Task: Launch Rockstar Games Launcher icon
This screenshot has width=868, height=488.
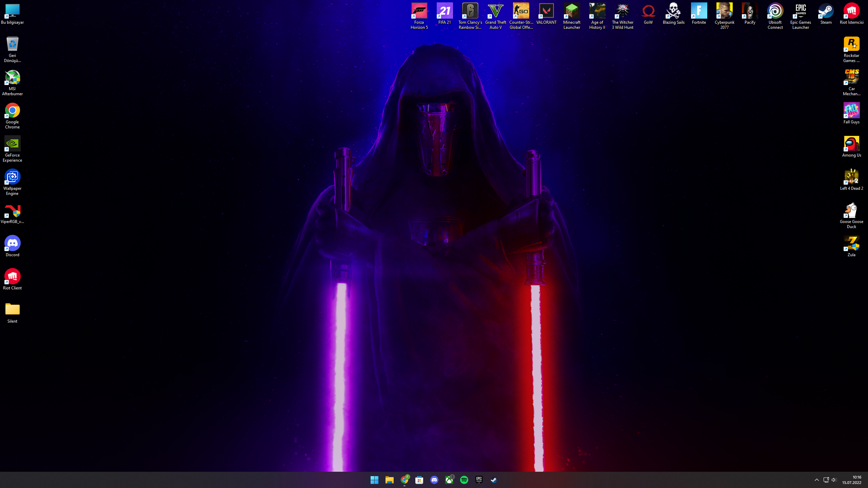Action: 851,50
